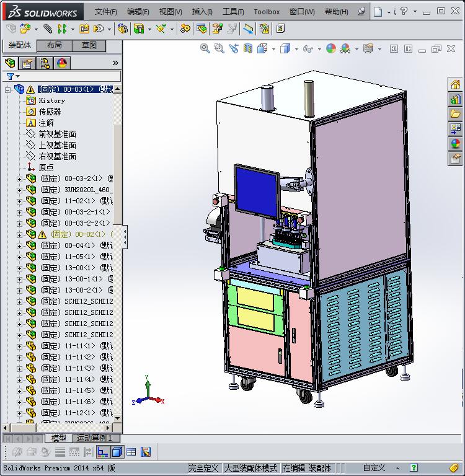This screenshot has height=476, width=465.
Task: Open the 视图(V) menu
Action: [x=170, y=12]
